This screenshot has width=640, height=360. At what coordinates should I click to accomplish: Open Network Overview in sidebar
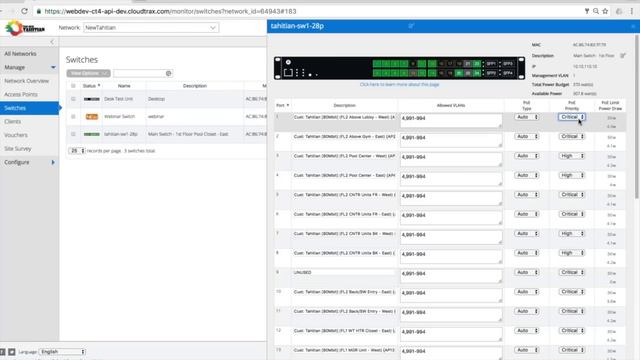click(27, 81)
